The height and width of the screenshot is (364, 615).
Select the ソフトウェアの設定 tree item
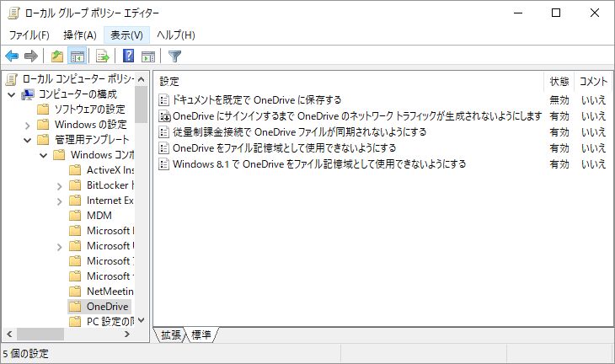pyautogui.click(x=90, y=110)
